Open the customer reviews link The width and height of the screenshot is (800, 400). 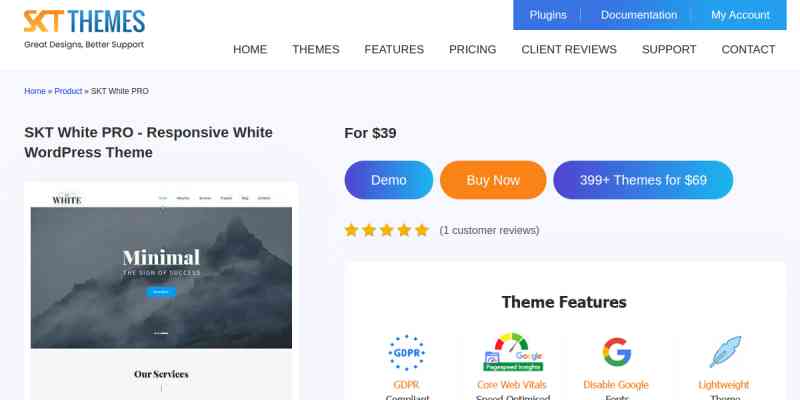[x=489, y=231]
